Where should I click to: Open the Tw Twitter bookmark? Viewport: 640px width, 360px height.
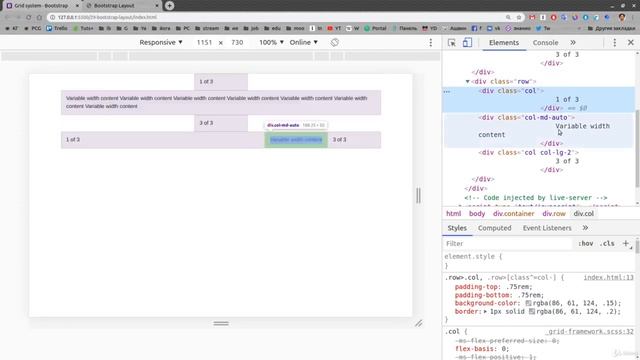543,28
